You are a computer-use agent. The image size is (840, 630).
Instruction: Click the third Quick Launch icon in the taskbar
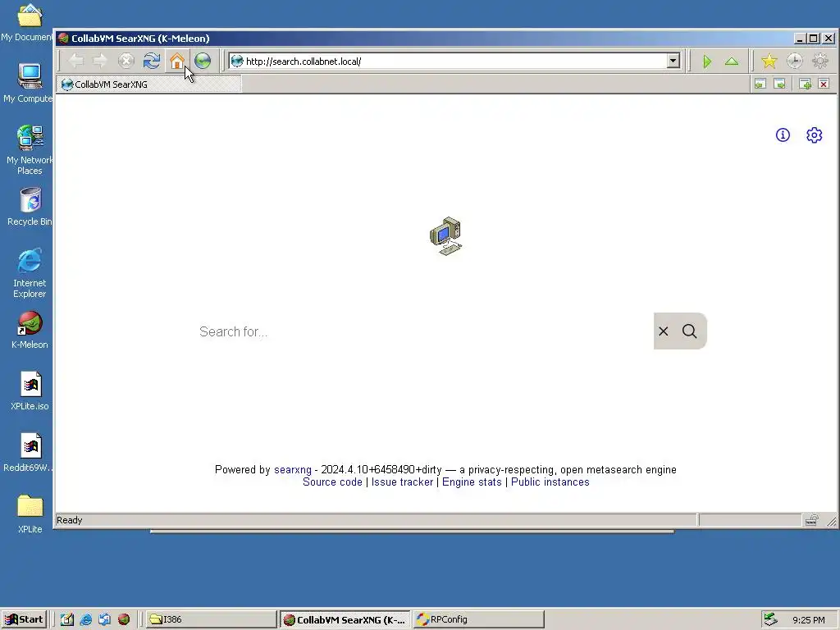(x=104, y=619)
